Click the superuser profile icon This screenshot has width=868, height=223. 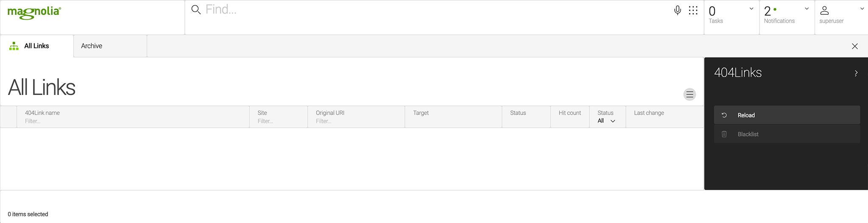(824, 10)
